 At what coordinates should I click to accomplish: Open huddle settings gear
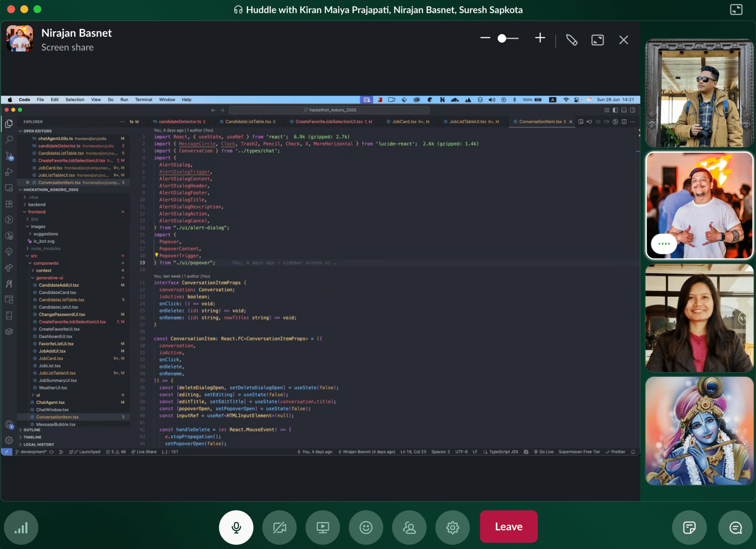(452, 527)
